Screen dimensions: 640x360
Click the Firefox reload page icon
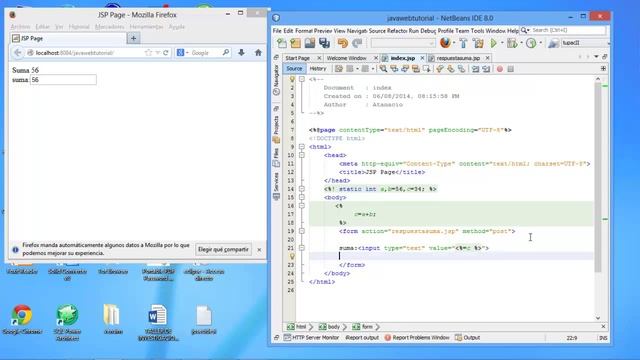pyautogui.click(x=166, y=53)
